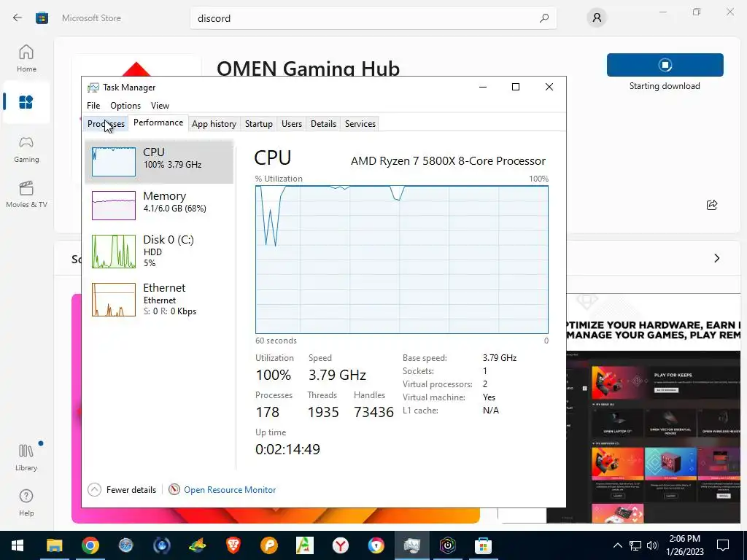Switch to the App history tab
Screen dimensions: 747x560
tap(214, 124)
